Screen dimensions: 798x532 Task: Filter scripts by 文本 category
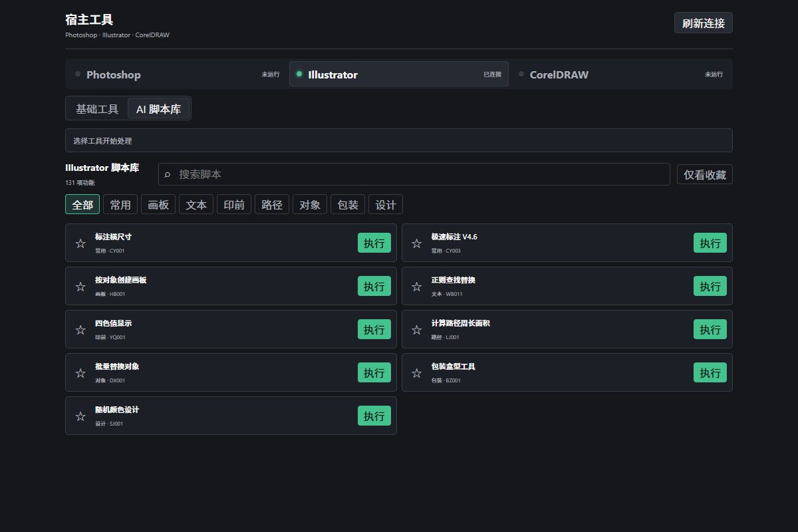tap(196, 204)
